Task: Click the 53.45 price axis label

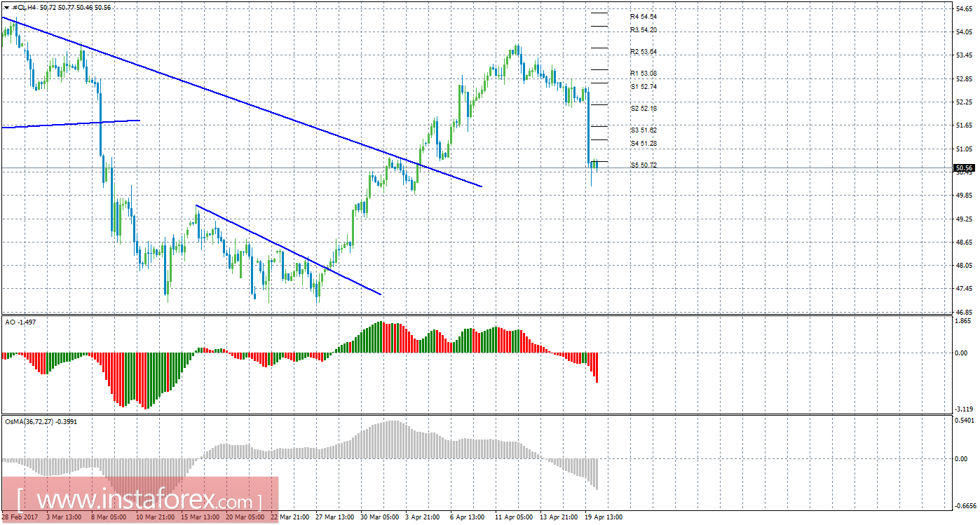Action: 964,55
